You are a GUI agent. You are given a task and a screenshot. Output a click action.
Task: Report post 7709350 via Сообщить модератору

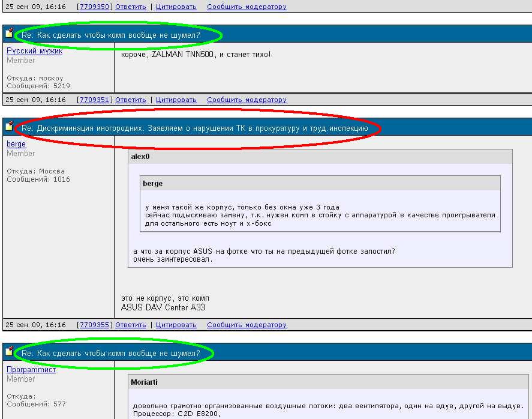tap(247, 7)
